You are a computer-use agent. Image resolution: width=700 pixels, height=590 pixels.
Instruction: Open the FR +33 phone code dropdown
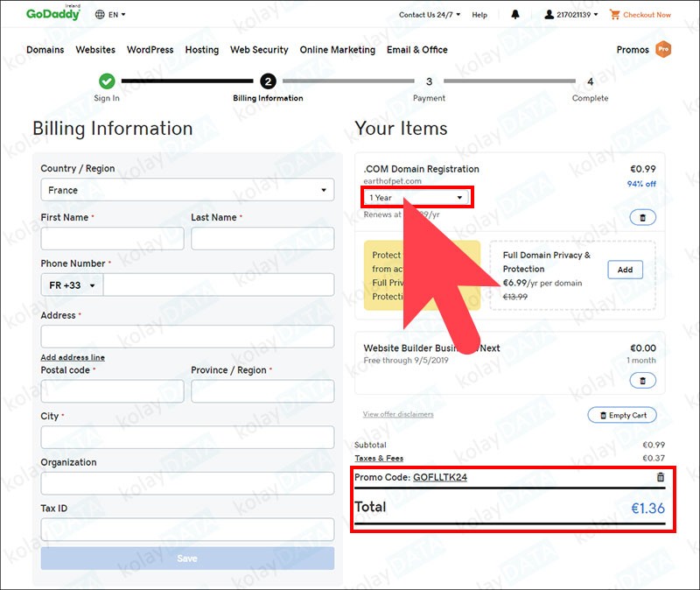click(x=73, y=285)
